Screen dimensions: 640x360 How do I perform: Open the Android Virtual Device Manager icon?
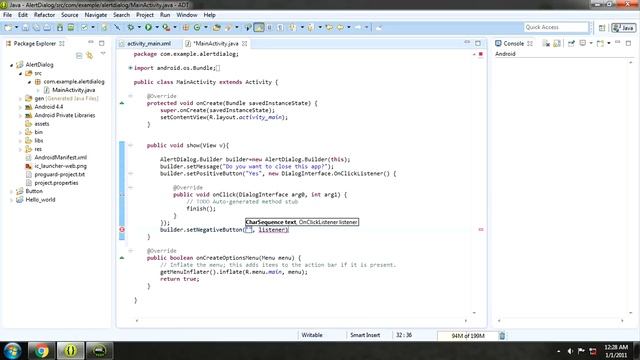71,27
